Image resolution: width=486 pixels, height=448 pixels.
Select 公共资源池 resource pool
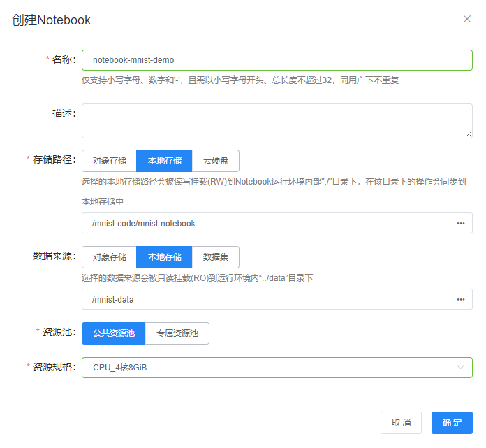point(113,333)
